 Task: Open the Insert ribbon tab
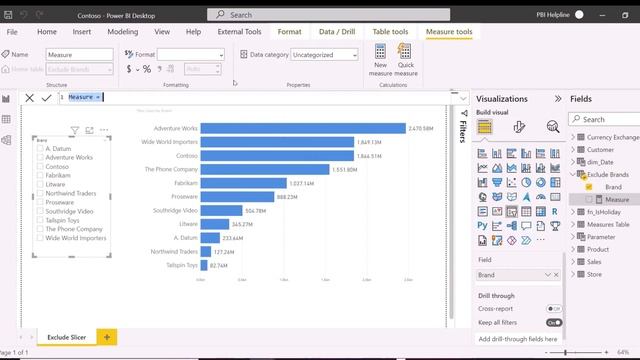click(82, 32)
